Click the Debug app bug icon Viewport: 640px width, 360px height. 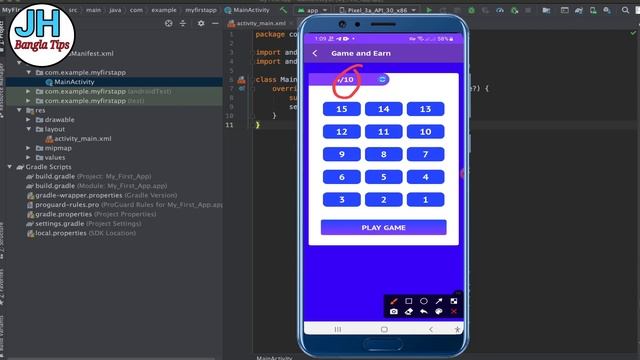[x=471, y=10]
